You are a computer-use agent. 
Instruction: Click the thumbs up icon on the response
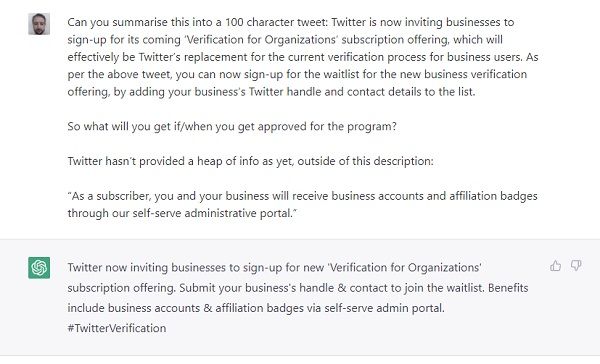pos(555,266)
